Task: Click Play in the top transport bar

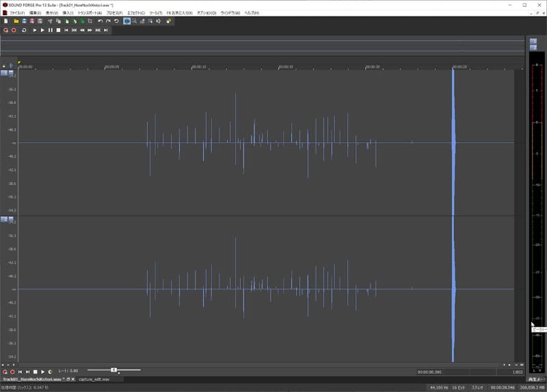Action: [42, 30]
